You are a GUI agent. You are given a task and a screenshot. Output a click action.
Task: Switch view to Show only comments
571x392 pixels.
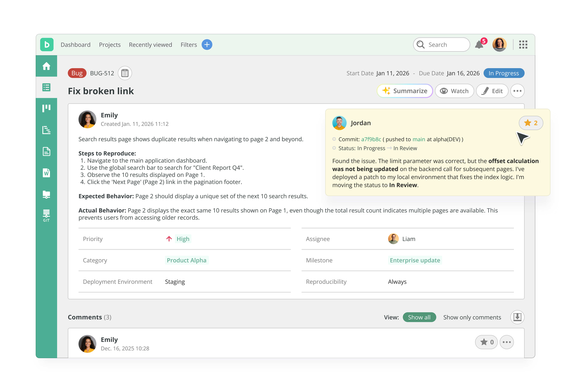pyautogui.click(x=472, y=317)
